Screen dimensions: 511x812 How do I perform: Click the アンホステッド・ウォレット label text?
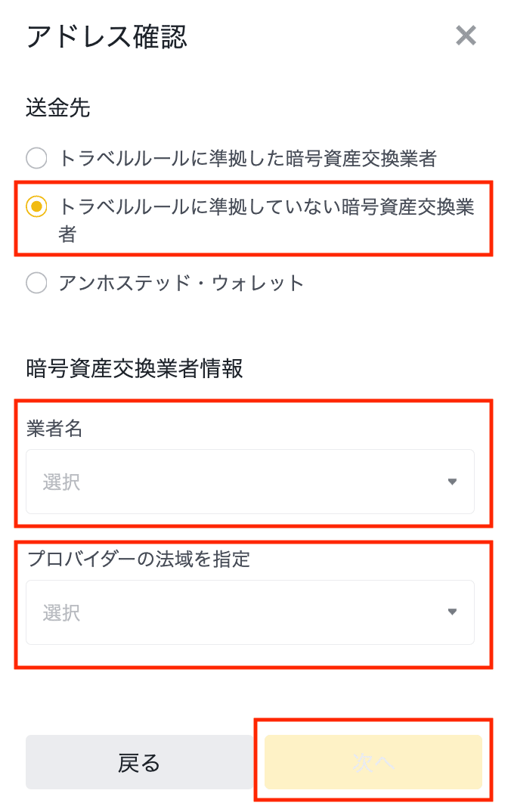[181, 284]
